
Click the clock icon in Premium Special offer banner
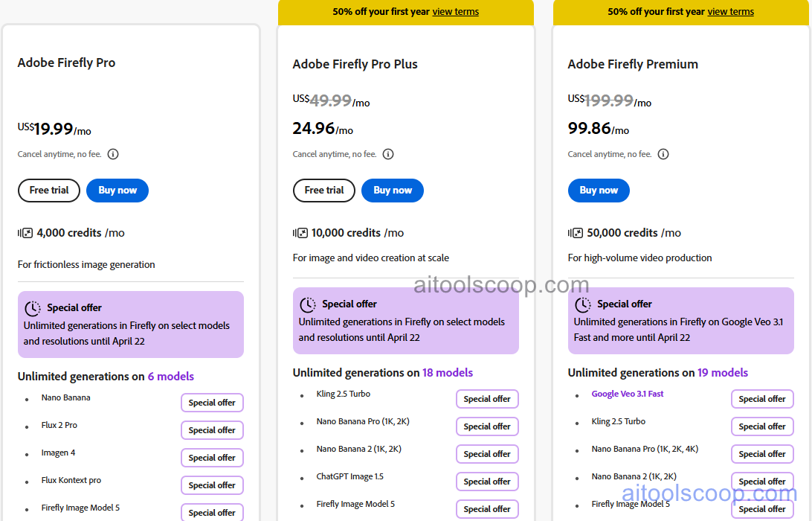point(583,304)
